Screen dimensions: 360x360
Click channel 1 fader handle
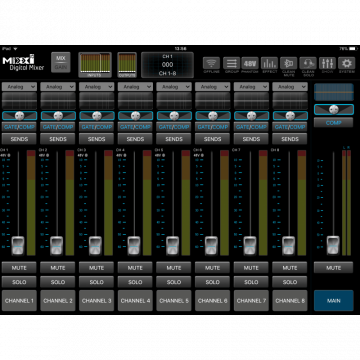point(18,245)
